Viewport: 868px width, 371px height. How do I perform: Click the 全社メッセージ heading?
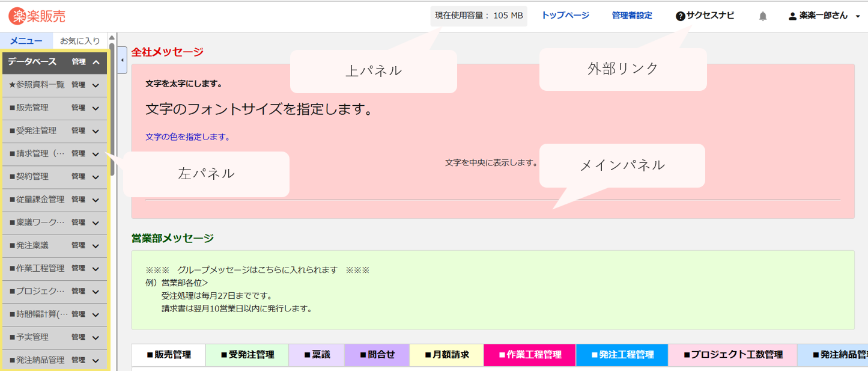pyautogui.click(x=168, y=52)
